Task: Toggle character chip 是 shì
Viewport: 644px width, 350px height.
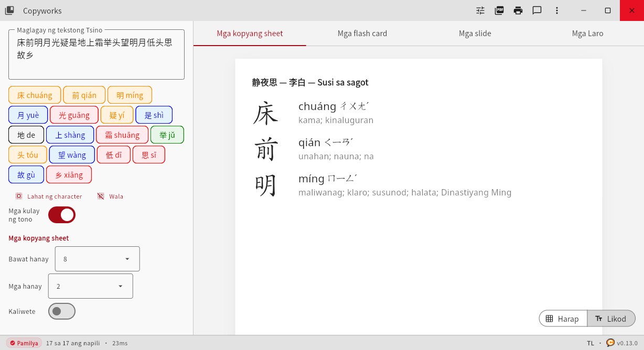Action: [x=154, y=115]
